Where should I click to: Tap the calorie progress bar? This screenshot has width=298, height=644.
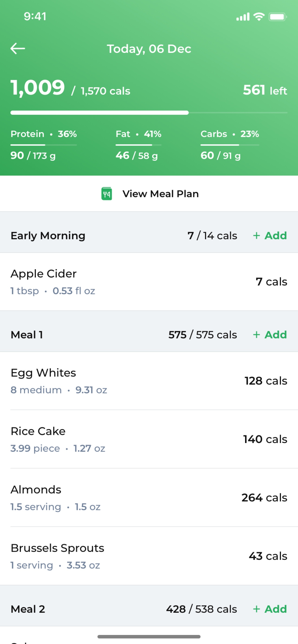coord(149,113)
